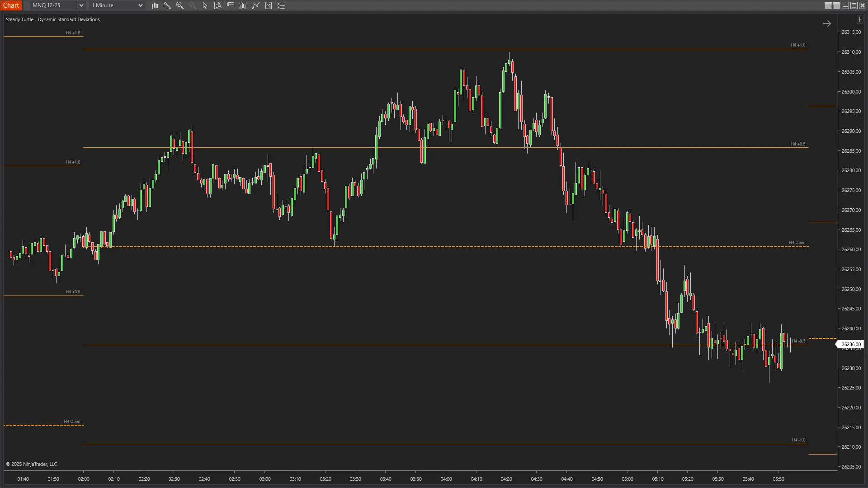Viewport: 868px width, 488px height.
Task: Open the drawing tools pencil icon
Action: click(x=167, y=5)
